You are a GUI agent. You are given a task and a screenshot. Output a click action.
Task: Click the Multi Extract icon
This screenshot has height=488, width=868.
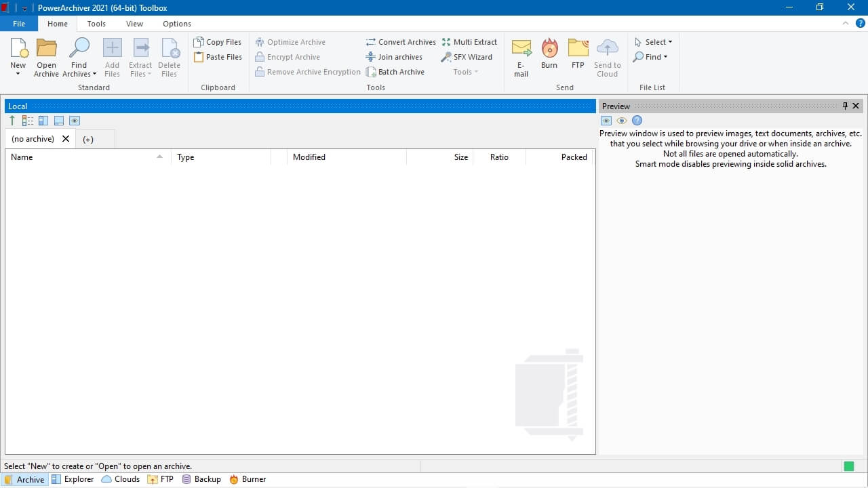[x=446, y=42]
